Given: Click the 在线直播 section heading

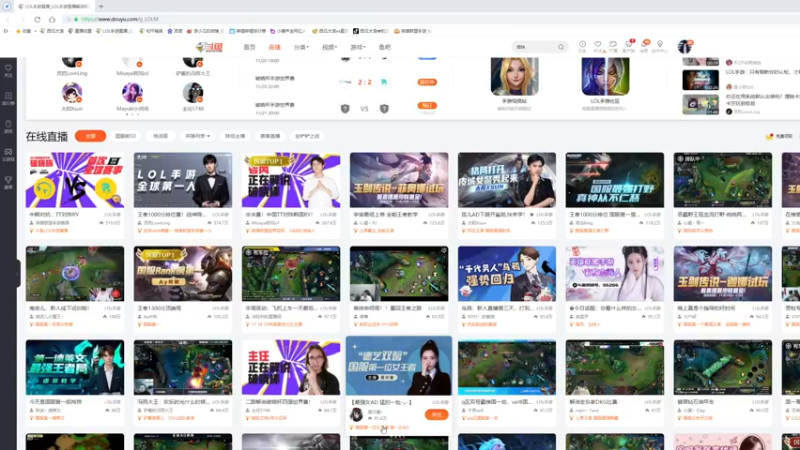Looking at the screenshot, I should tap(47, 136).
